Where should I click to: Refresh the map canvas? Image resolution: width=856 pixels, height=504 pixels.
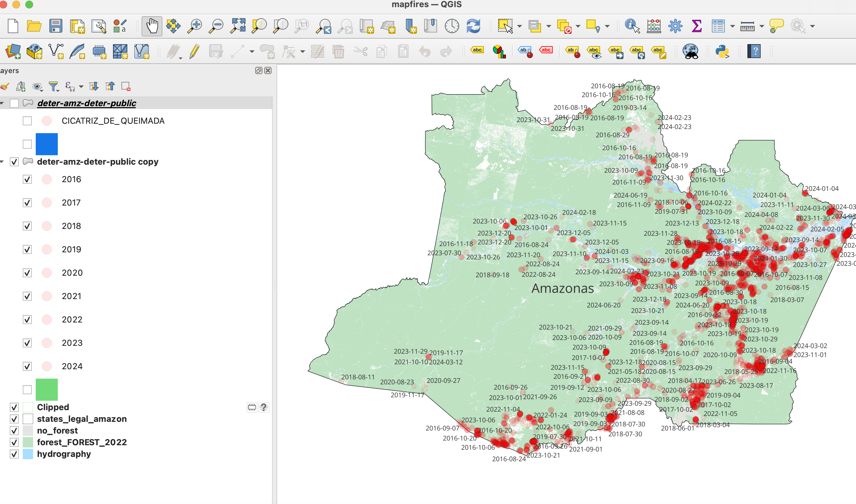(473, 26)
